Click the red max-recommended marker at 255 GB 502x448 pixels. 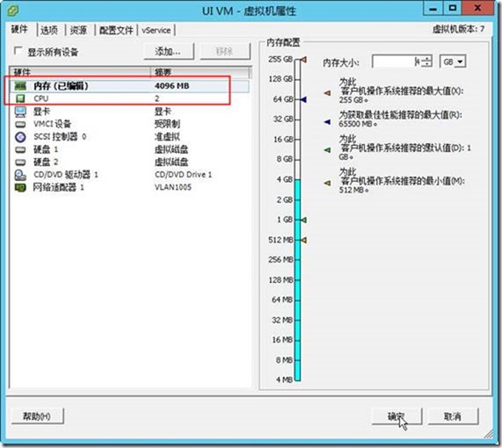click(x=303, y=60)
